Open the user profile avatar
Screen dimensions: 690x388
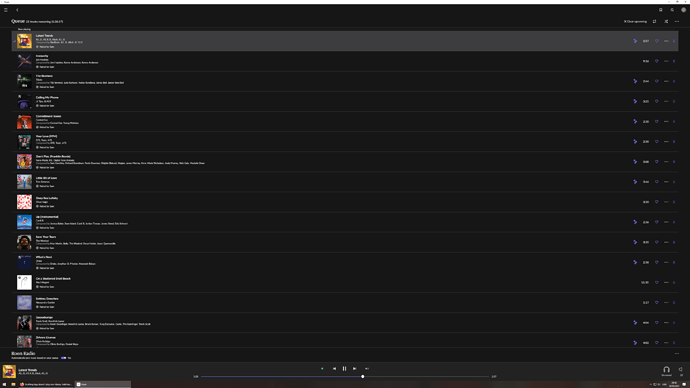point(683,10)
